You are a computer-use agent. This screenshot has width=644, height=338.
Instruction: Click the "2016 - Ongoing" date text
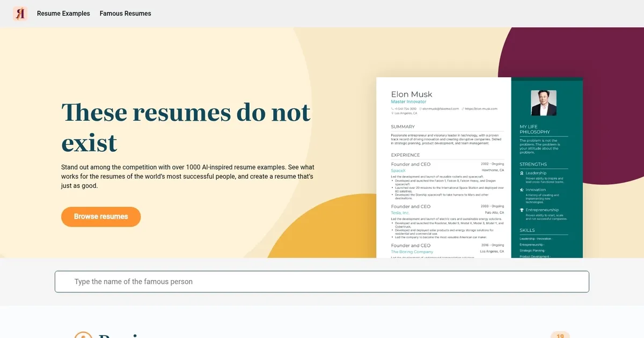pyautogui.click(x=493, y=245)
